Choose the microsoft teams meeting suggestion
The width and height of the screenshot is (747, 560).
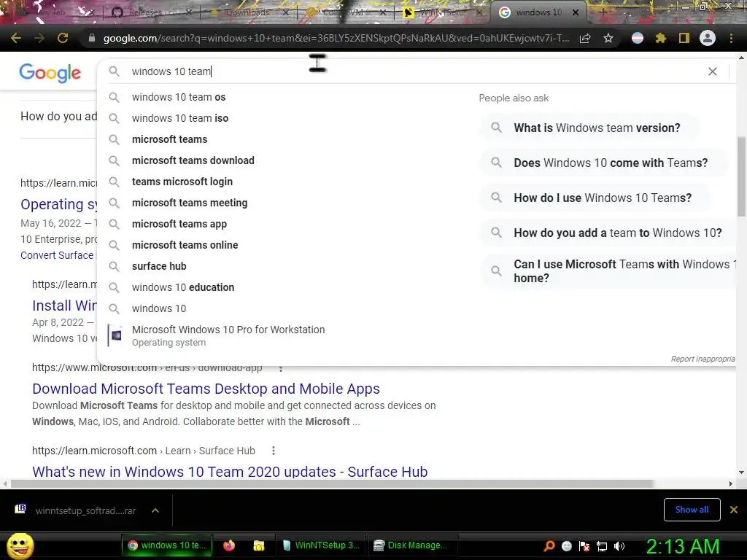(x=190, y=203)
